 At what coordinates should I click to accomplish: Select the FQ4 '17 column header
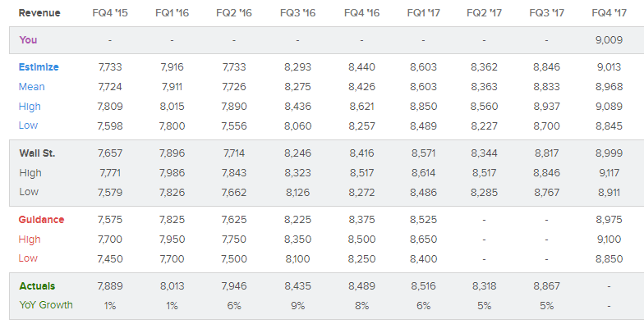click(x=609, y=13)
